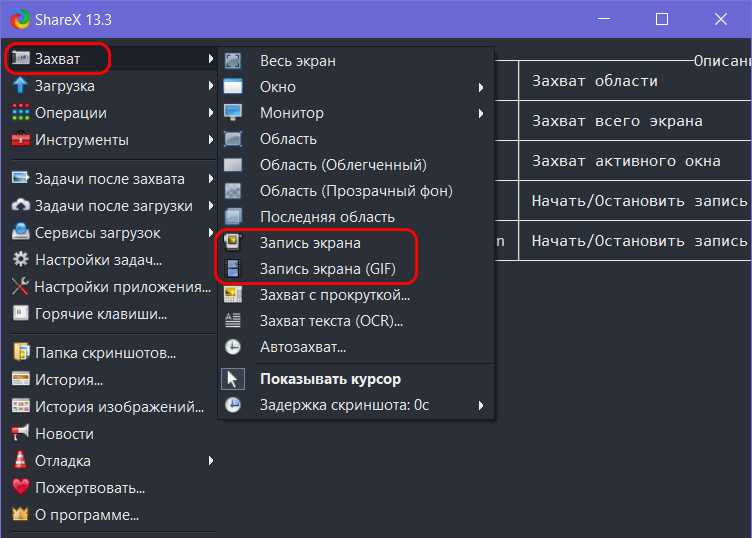Expand the Окно submenu arrow

click(x=481, y=87)
